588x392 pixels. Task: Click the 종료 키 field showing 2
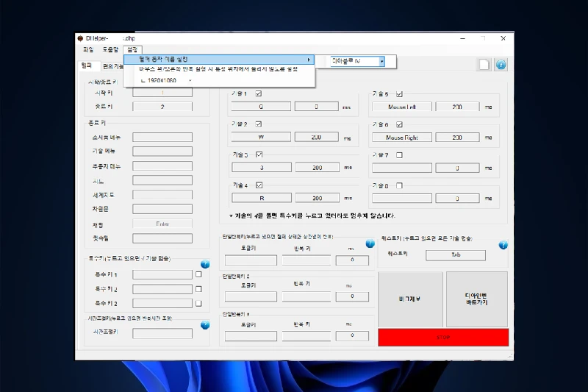point(162,107)
